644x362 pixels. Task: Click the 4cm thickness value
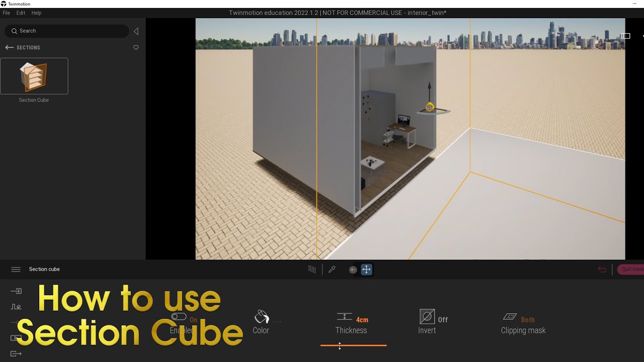362,320
